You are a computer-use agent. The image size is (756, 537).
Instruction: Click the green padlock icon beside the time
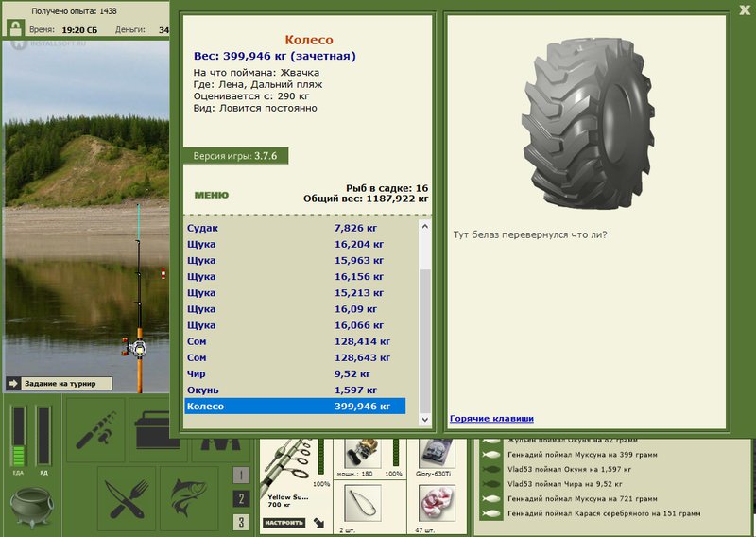[16, 28]
